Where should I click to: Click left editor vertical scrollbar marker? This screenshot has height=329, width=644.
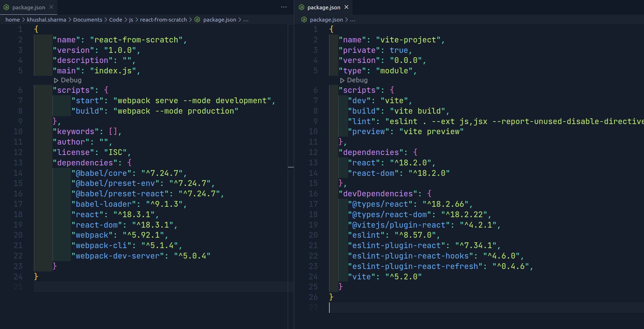tap(291, 167)
